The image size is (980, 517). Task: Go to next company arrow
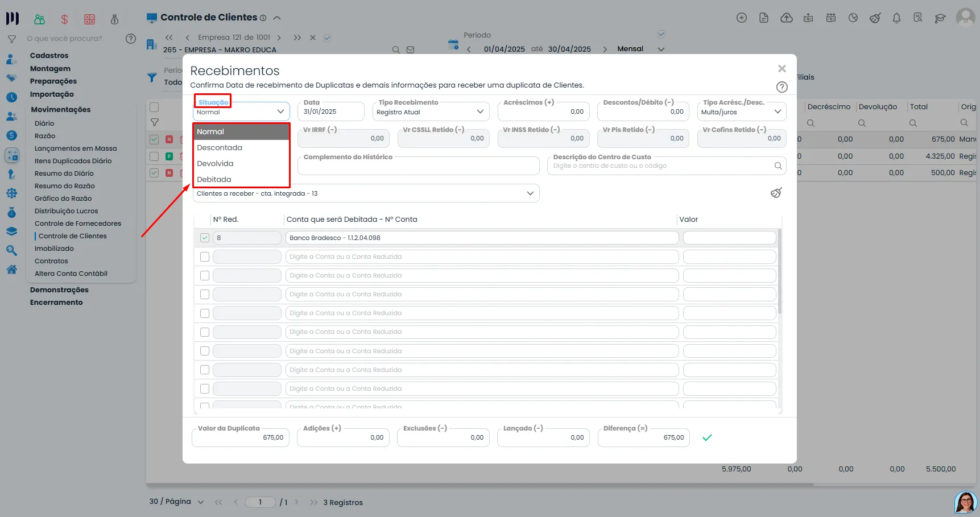coord(279,38)
